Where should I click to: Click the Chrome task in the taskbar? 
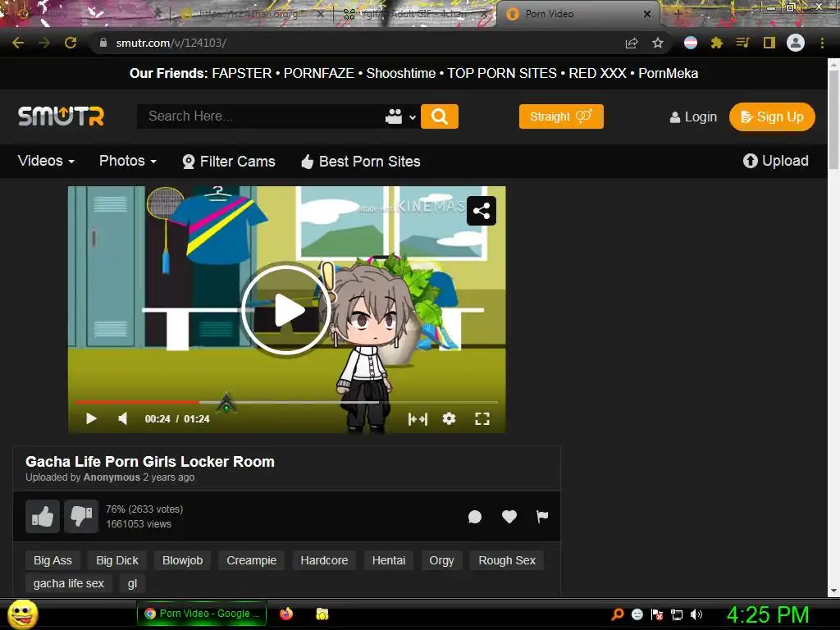pos(202,614)
